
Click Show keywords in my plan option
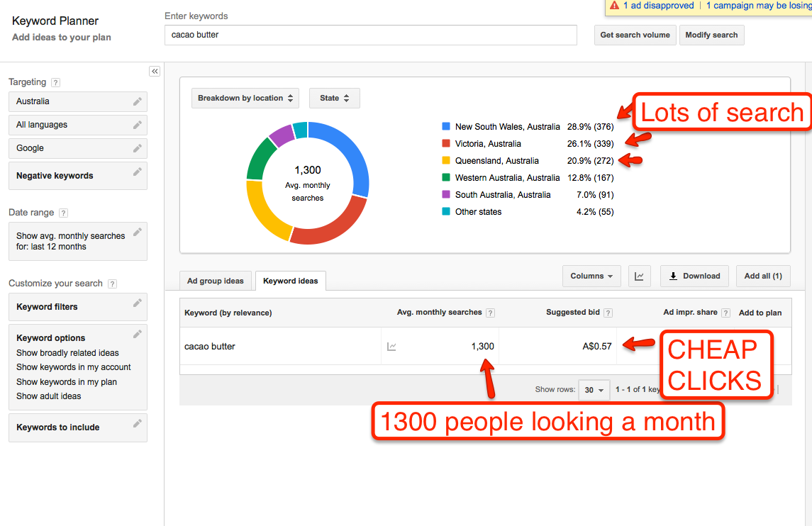[x=66, y=382]
